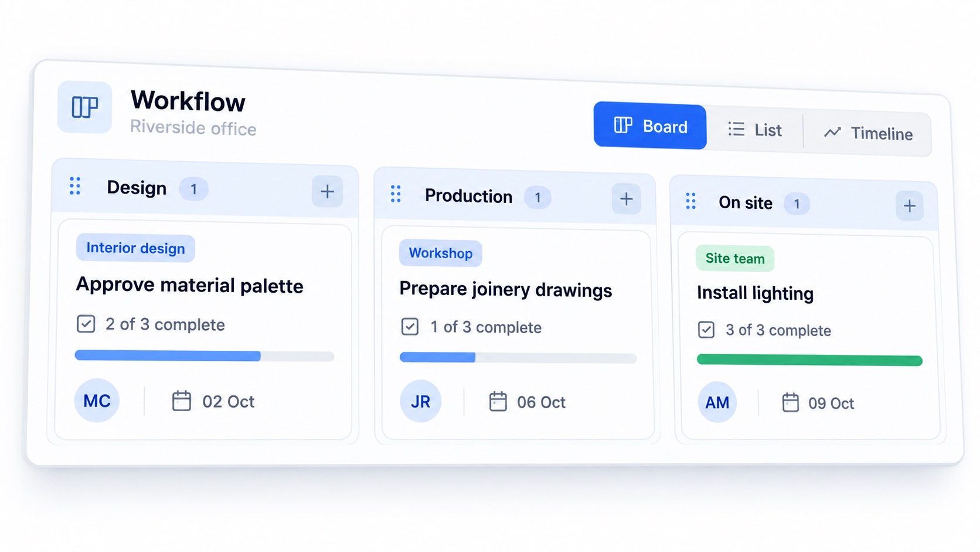Add a card to the Production column
The height and width of the screenshot is (552, 980).
pyautogui.click(x=626, y=199)
